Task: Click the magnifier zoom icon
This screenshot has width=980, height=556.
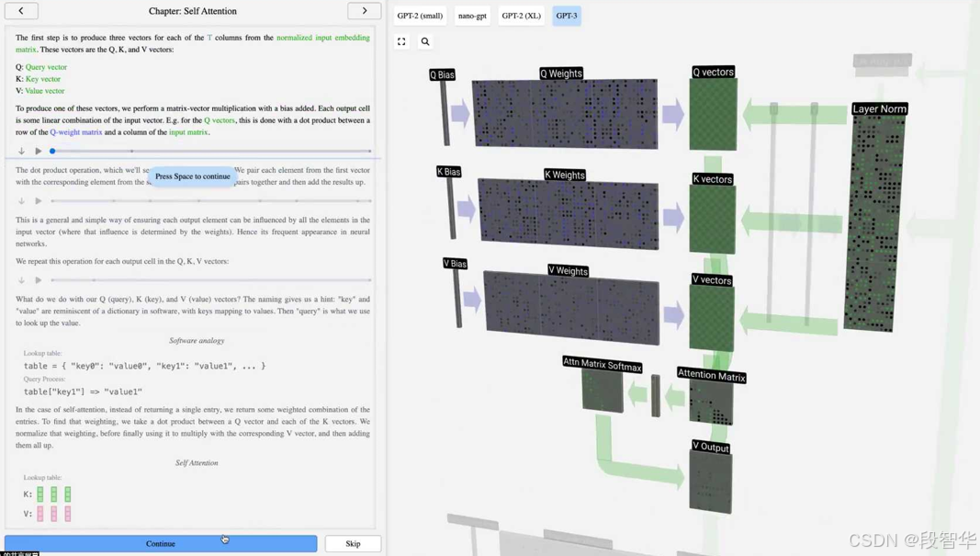Action: [425, 42]
